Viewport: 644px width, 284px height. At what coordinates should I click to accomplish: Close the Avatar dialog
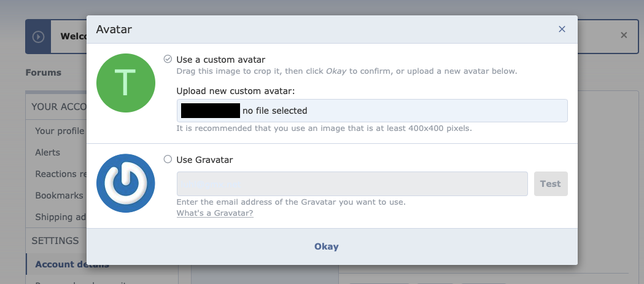pyautogui.click(x=562, y=29)
